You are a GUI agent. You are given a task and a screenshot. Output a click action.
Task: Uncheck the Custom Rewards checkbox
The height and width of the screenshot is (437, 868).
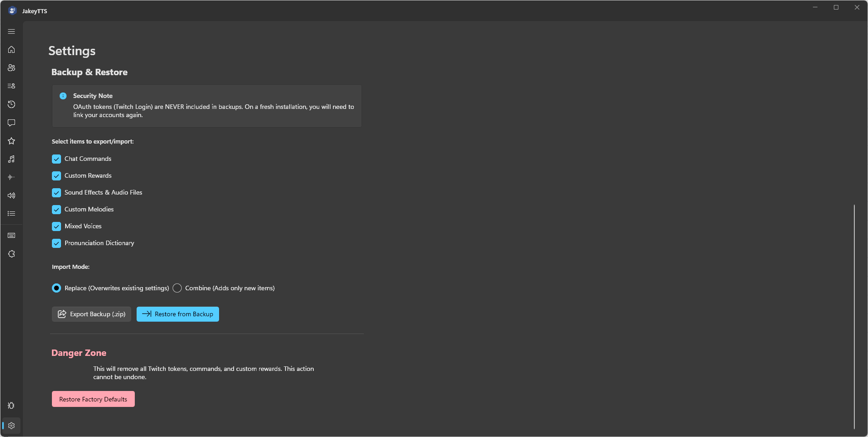[x=56, y=176]
